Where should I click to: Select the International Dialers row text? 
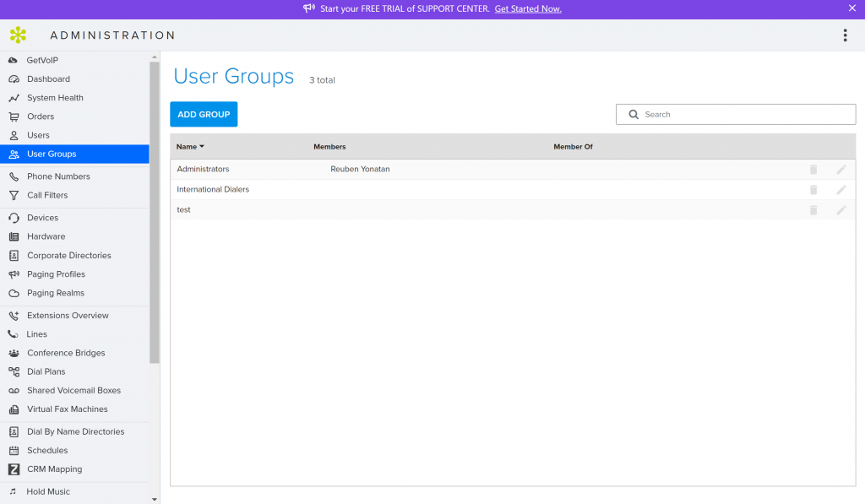213,190
